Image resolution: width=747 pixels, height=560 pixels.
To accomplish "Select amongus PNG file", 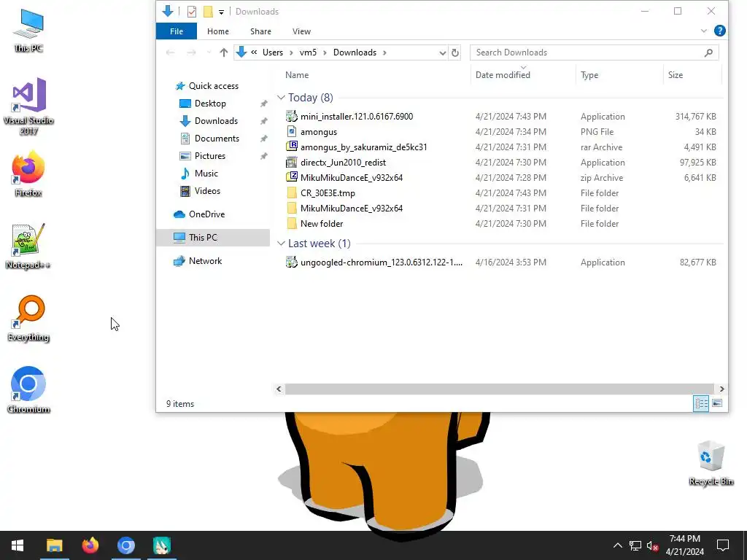I will click(318, 132).
